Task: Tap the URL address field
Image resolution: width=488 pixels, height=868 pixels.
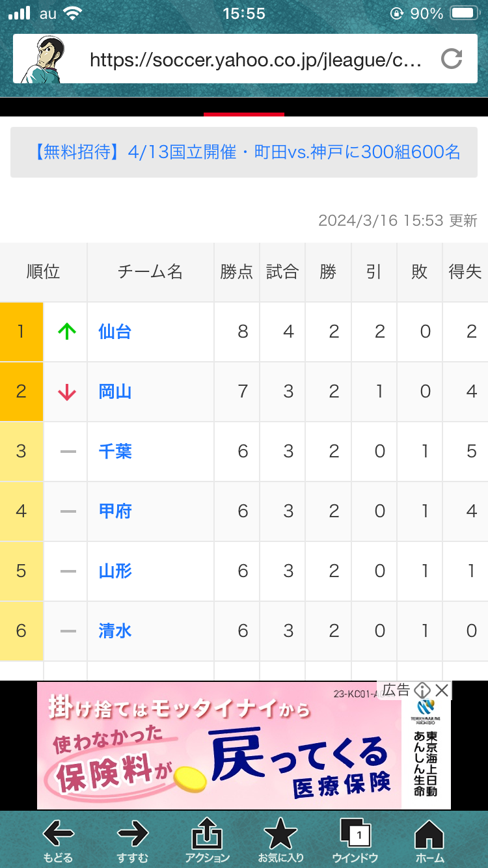Action: pos(256,61)
